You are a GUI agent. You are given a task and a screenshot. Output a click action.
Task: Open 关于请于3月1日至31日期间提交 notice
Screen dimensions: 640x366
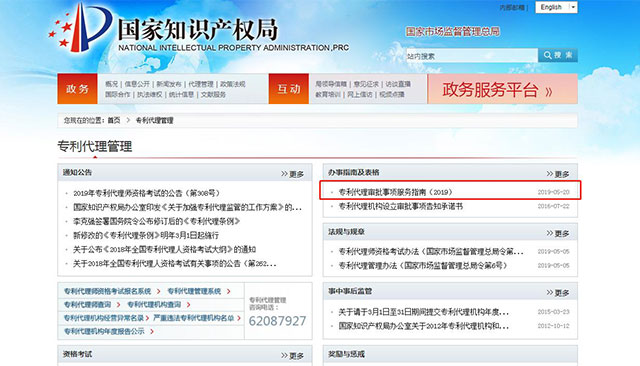tap(424, 312)
